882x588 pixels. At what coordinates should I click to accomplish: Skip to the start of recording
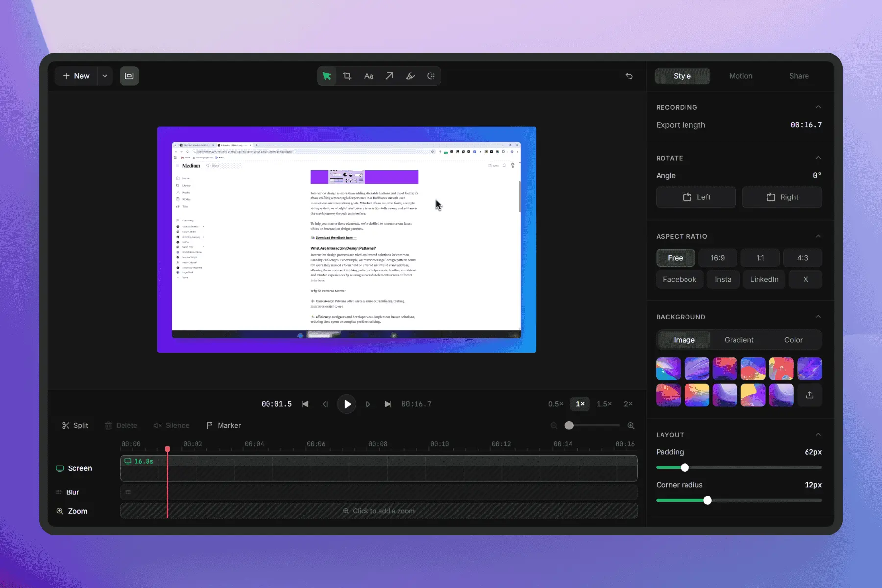point(305,404)
